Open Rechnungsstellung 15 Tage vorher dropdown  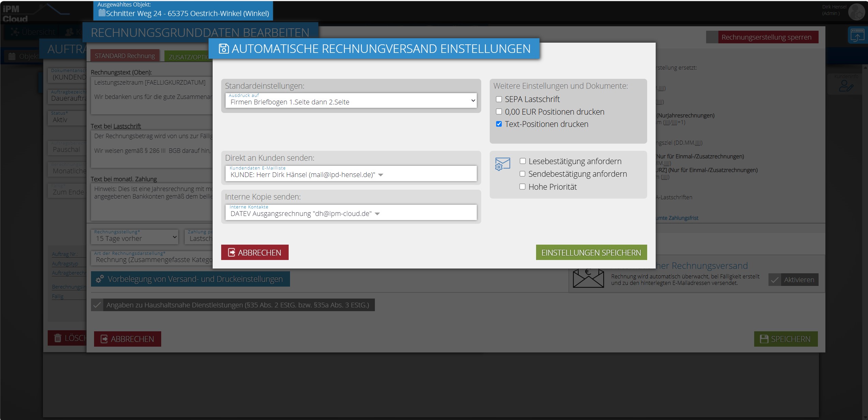[x=135, y=236]
